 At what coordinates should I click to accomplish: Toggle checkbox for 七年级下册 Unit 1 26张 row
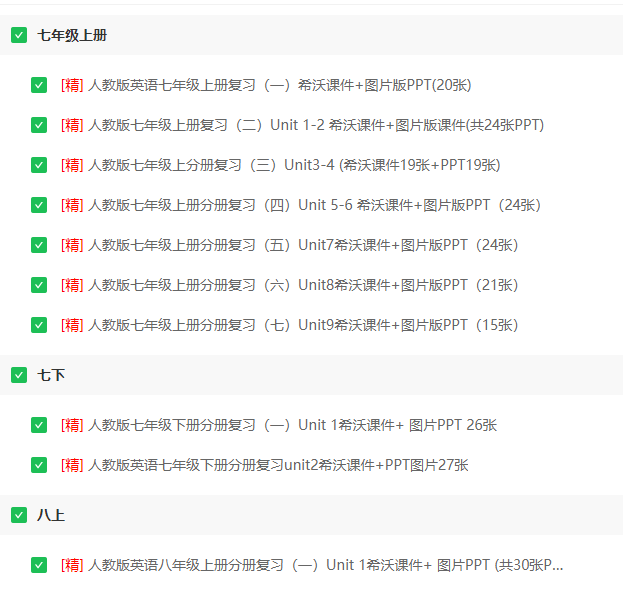39,425
